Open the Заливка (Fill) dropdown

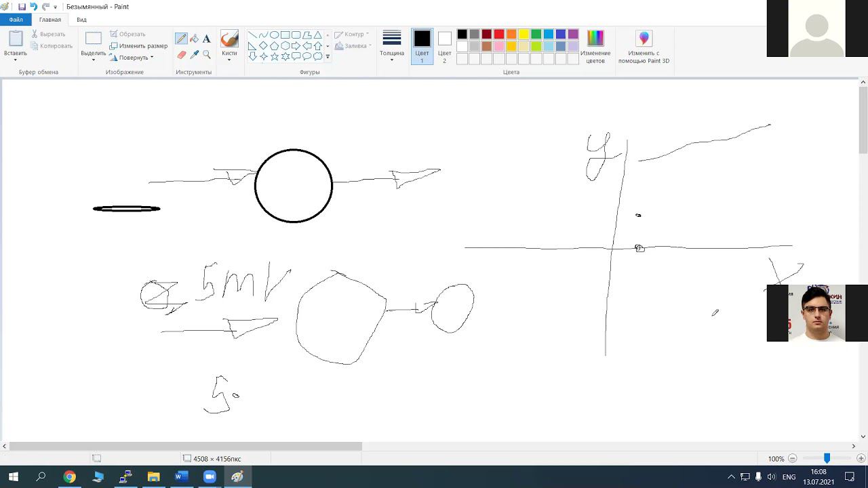click(352, 46)
